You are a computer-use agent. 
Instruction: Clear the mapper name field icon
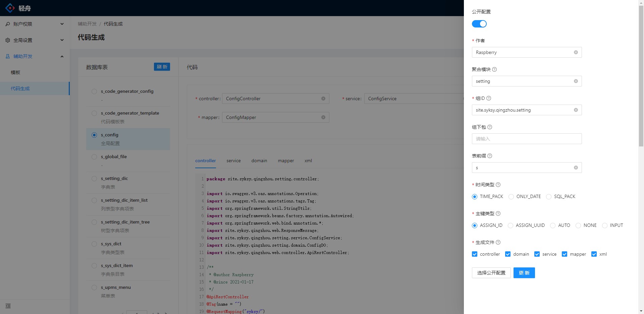pyautogui.click(x=323, y=117)
